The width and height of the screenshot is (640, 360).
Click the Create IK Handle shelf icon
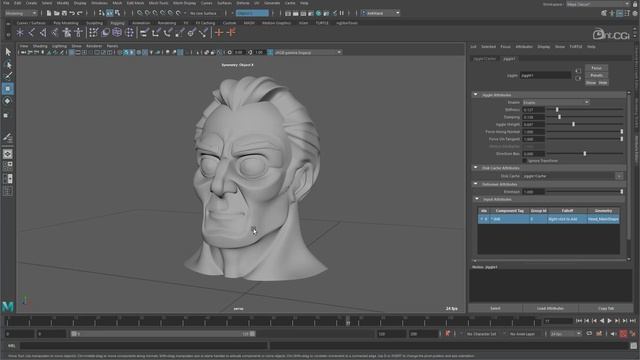(x=43, y=32)
